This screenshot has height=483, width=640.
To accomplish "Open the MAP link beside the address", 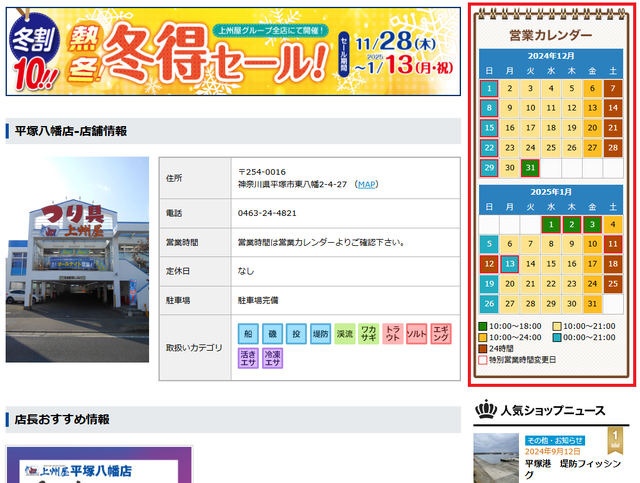I will pyautogui.click(x=366, y=185).
